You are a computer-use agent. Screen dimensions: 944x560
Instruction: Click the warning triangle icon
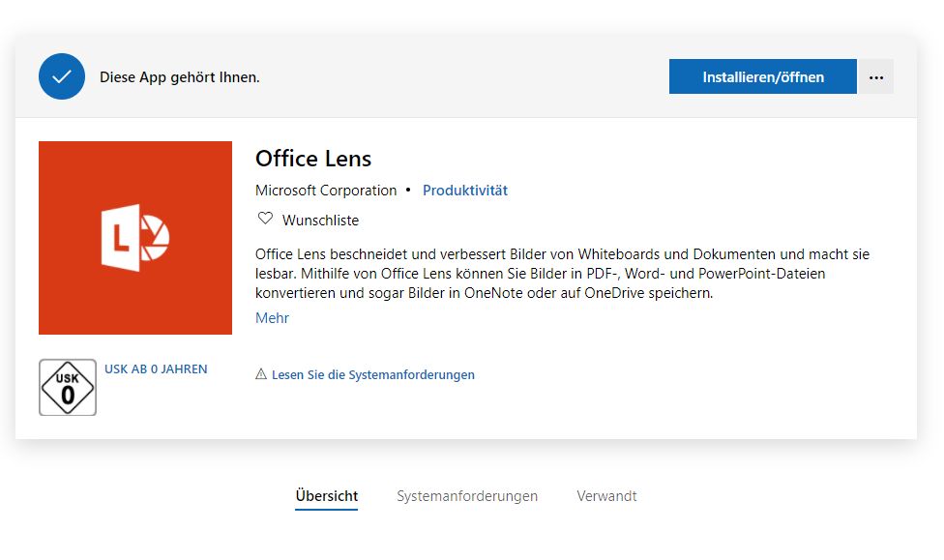[261, 374]
